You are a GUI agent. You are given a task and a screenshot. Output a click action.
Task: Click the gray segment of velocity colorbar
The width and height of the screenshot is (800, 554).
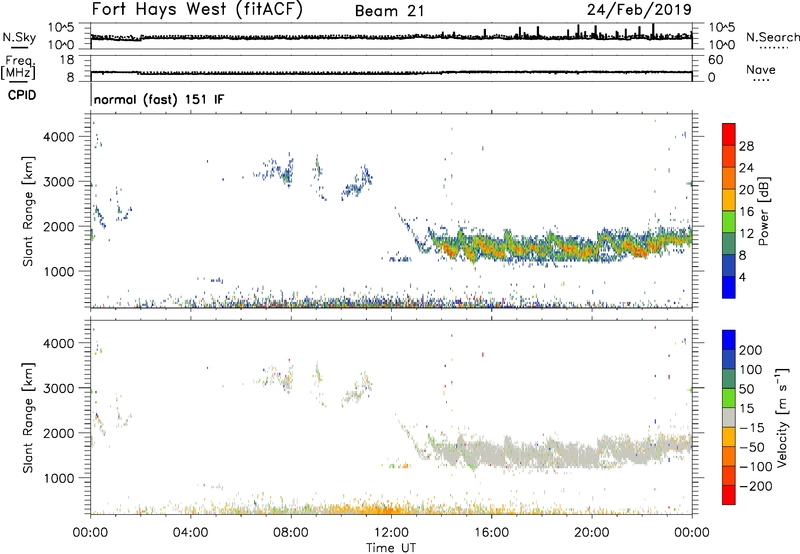point(729,418)
